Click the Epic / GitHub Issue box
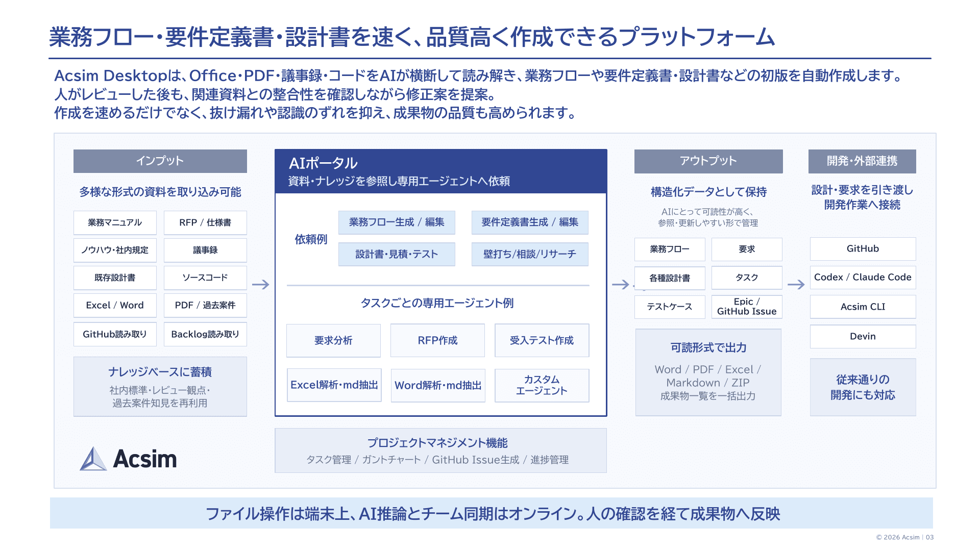Screen dimensions: 980x551 click(x=747, y=307)
